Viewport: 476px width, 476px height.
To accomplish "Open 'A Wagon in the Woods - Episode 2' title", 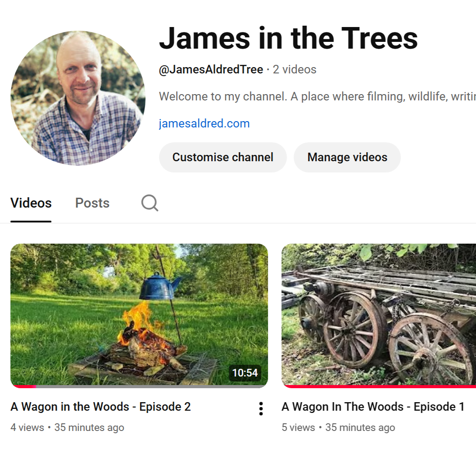I will tap(101, 407).
